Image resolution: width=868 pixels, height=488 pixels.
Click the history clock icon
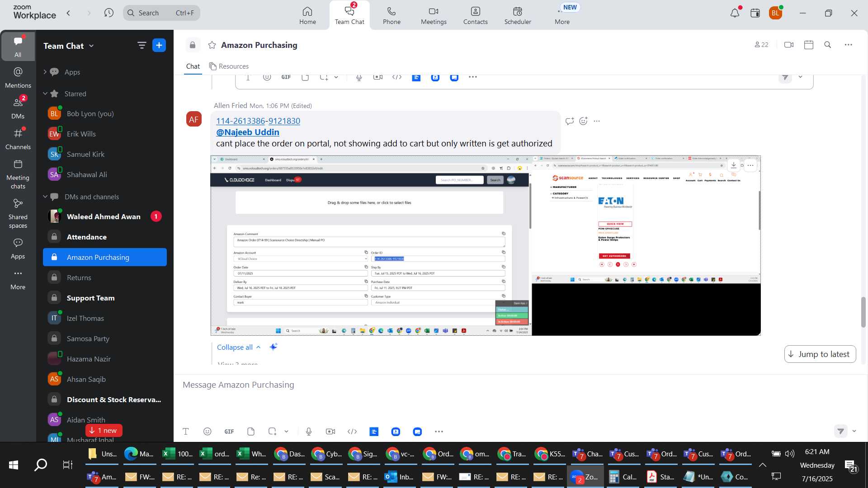(x=108, y=13)
